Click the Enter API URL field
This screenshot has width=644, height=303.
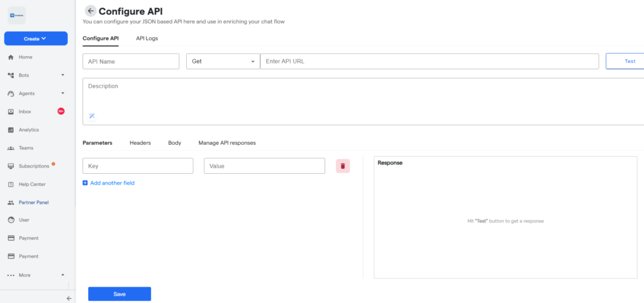tap(429, 61)
